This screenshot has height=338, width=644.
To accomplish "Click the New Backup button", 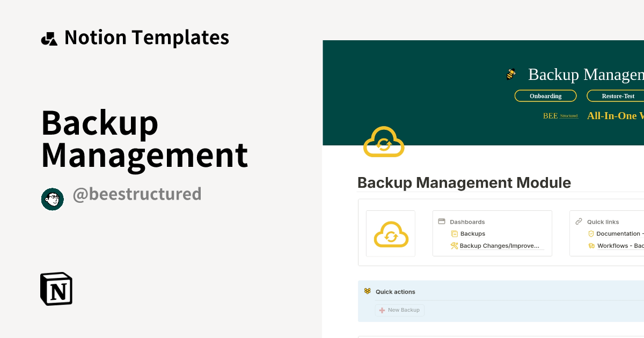I will click(400, 310).
